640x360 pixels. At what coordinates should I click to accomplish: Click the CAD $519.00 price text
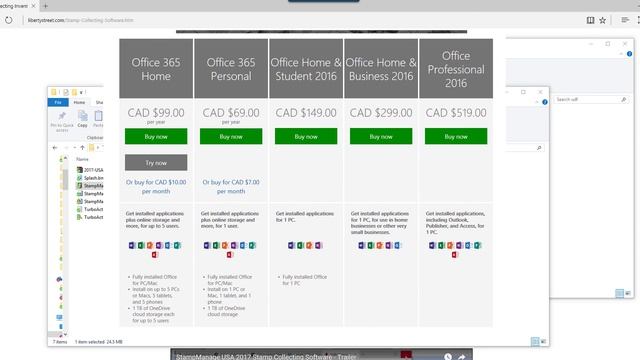(x=456, y=113)
